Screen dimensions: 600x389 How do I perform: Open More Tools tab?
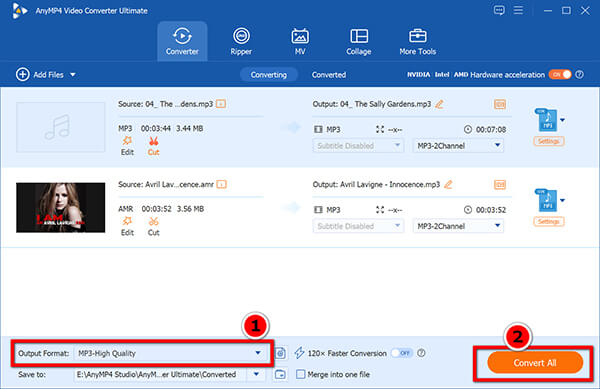[417, 41]
